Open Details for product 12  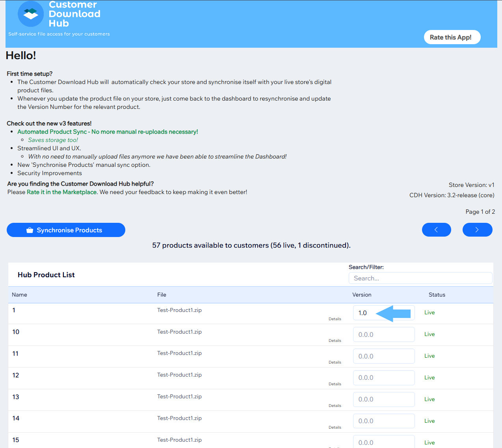point(335,384)
